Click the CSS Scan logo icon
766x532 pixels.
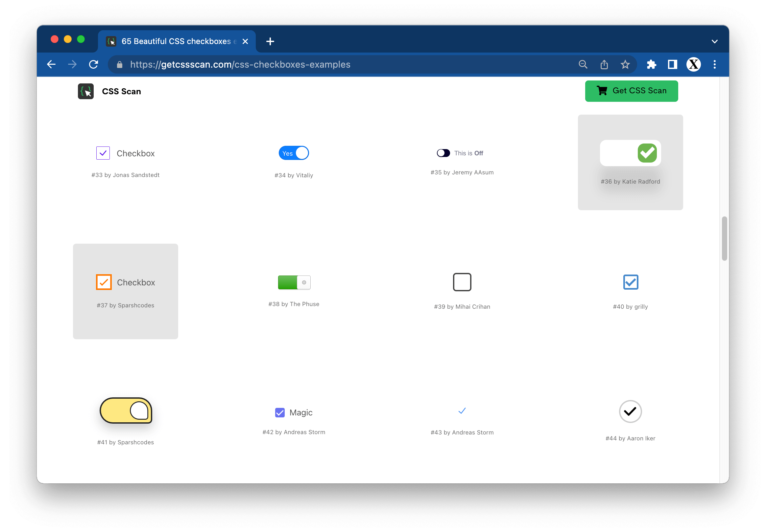coord(86,91)
